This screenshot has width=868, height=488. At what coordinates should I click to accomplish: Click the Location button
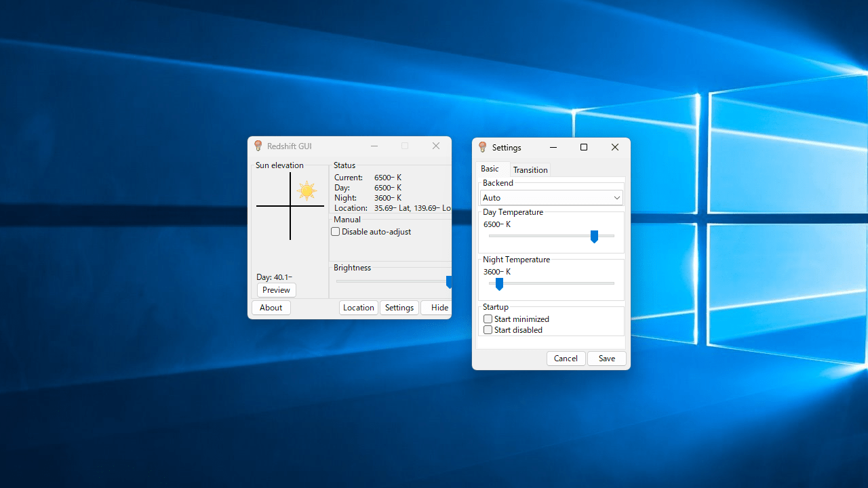tap(359, 308)
